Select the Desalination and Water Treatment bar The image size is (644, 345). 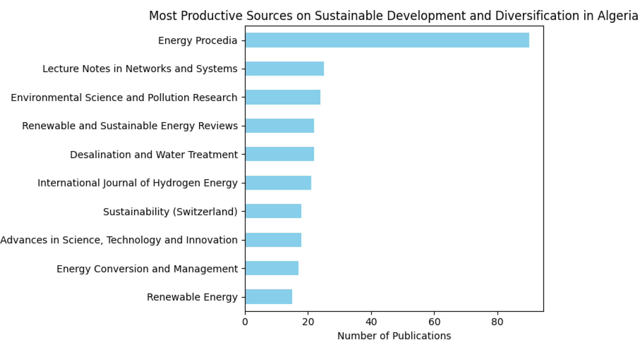[x=279, y=154]
